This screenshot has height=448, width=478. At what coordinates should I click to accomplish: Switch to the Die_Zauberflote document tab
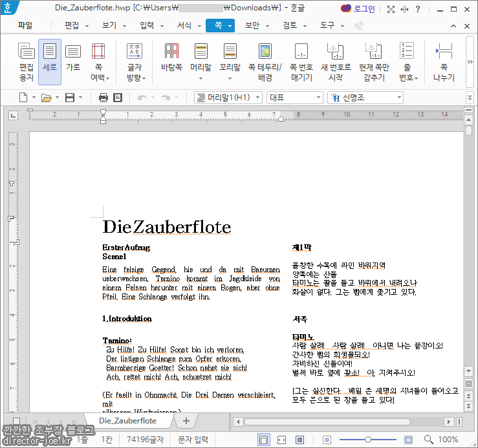127,421
